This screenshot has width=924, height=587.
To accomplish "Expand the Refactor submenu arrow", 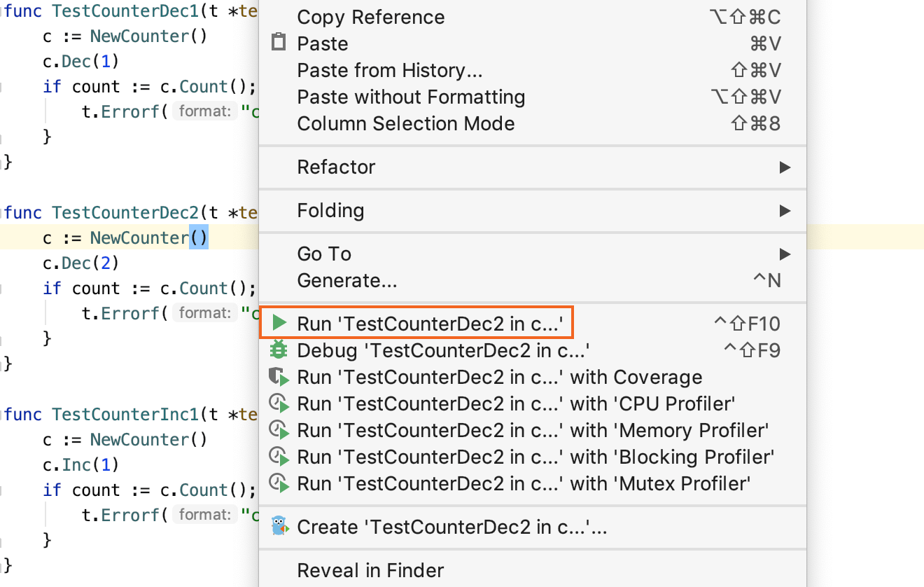I will (x=785, y=167).
